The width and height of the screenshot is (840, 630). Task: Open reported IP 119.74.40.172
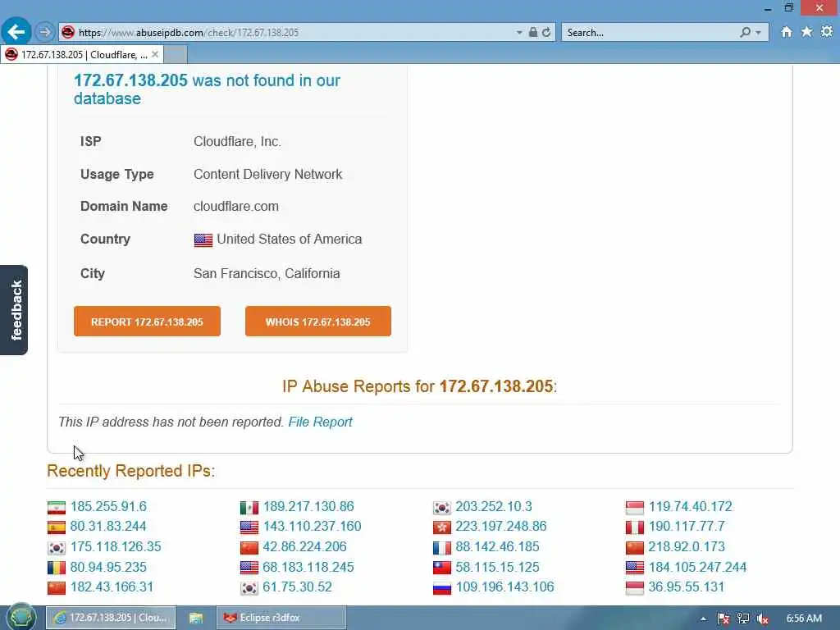[x=691, y=506]
